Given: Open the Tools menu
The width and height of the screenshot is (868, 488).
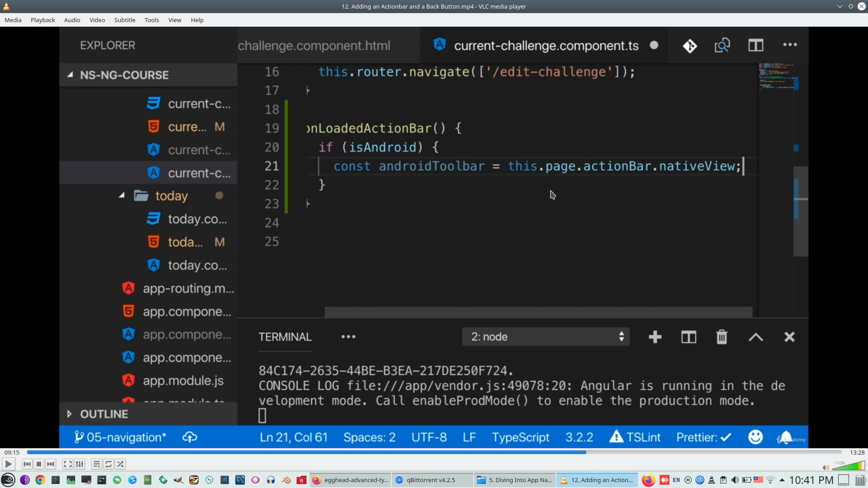Looking at the screenshot, I should tap(151, 20).
